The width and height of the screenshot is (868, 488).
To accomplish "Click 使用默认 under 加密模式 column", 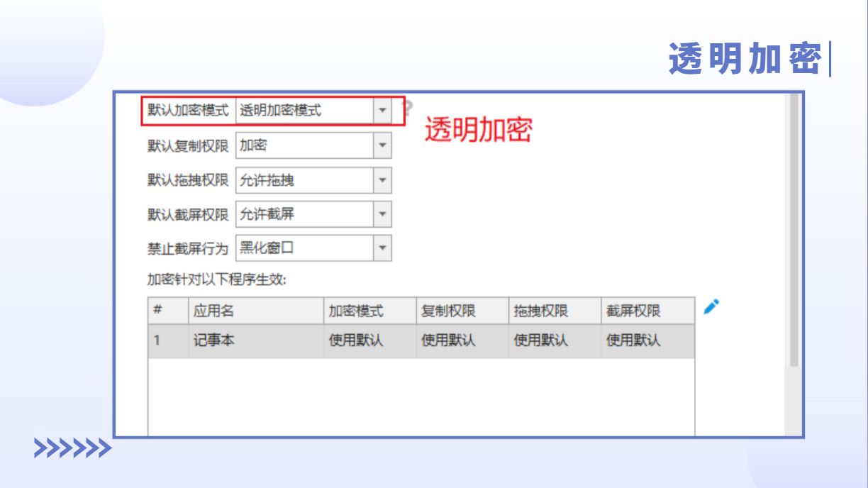I will point(370,340).
